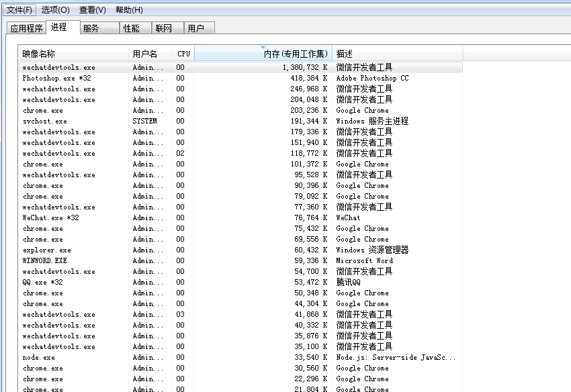Select the chrome.exe row using 69,556 K
Image resolution: width=571 pixels, height=392 pixels.
[x=240, y=239]
